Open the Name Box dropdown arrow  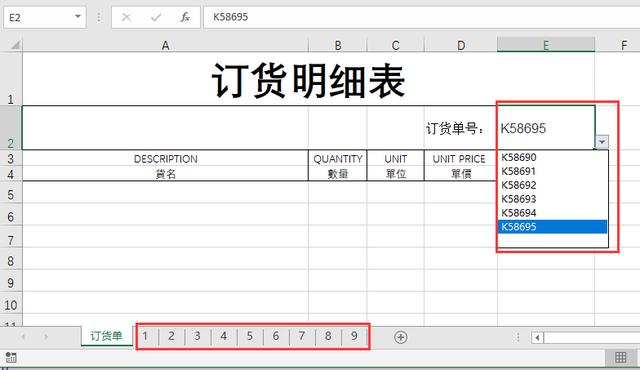78,17
